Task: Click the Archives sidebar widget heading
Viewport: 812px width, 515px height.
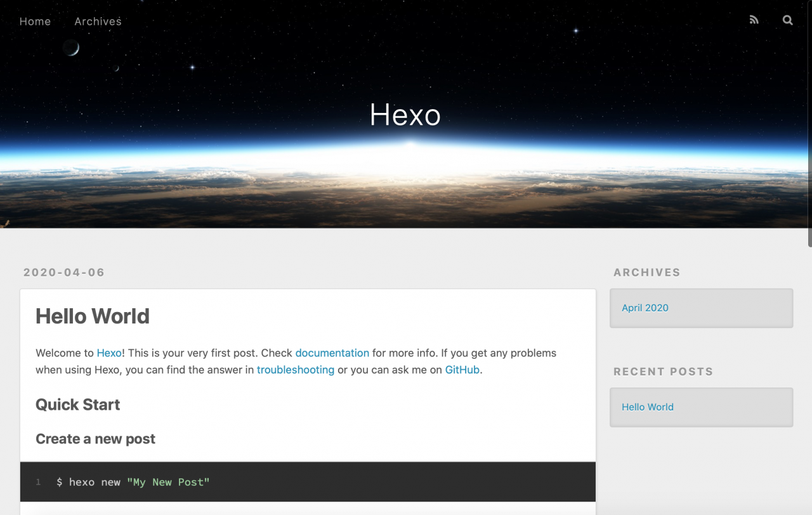Action: pyautogui.click(x=646, y=273)
